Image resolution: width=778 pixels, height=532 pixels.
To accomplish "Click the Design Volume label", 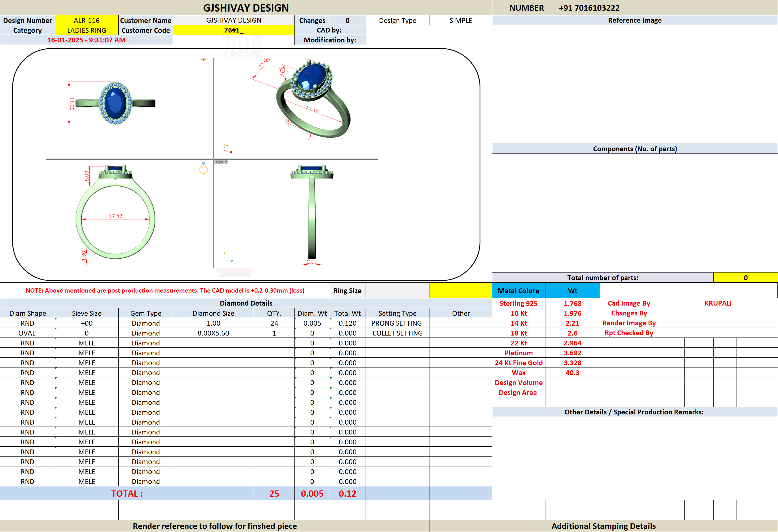I will point(518,382).
